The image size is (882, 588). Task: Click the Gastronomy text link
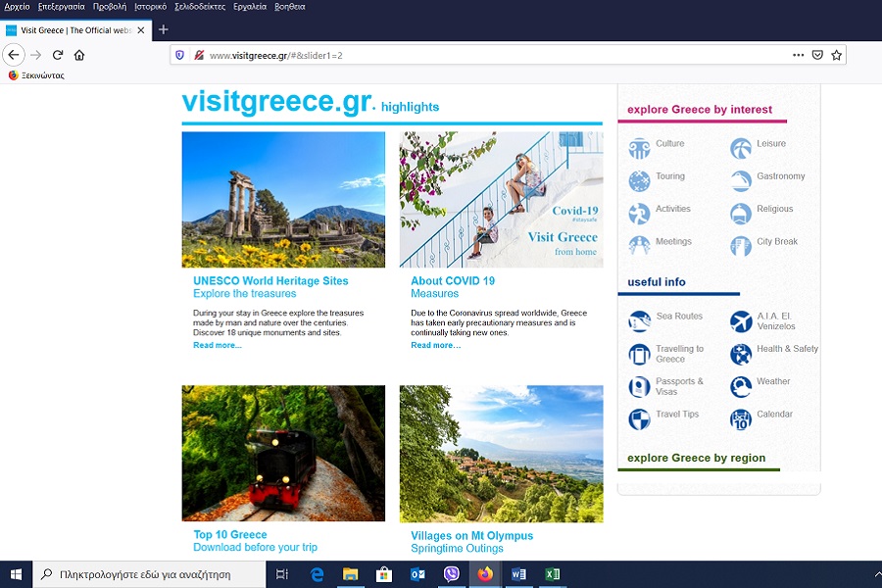pyautogui.click(x=781, y=176)
